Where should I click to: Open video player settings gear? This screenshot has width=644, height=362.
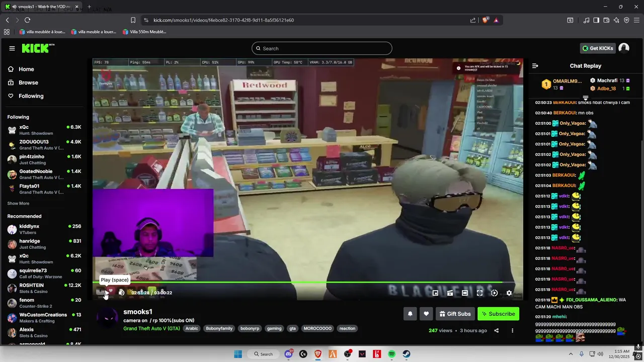tap(509, 293)
